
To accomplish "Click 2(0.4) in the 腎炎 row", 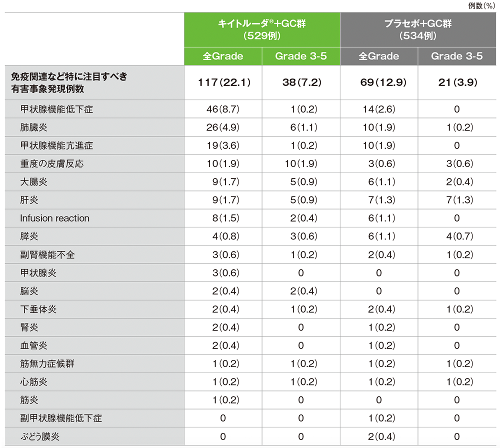I will 226,327.
